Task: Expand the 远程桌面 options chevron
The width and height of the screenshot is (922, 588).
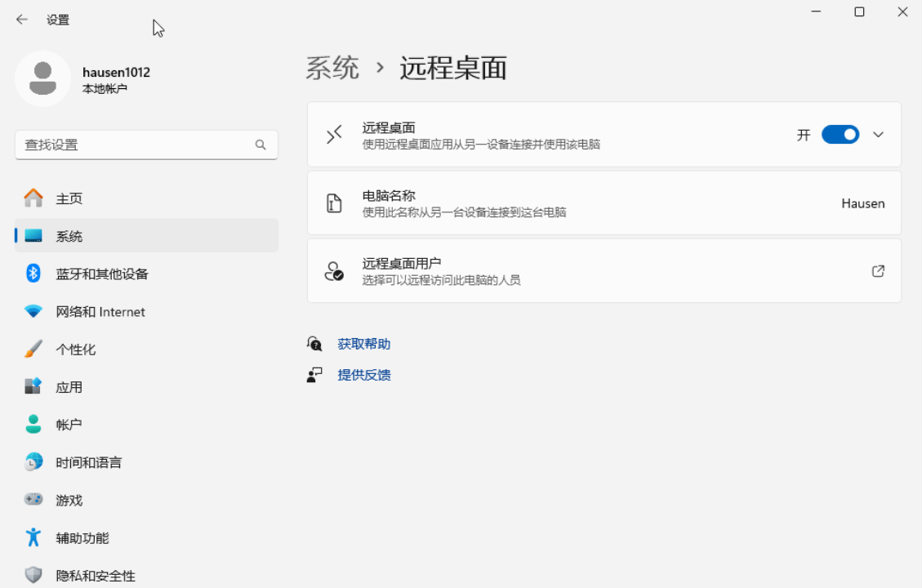Action: [x=878, y=134]
